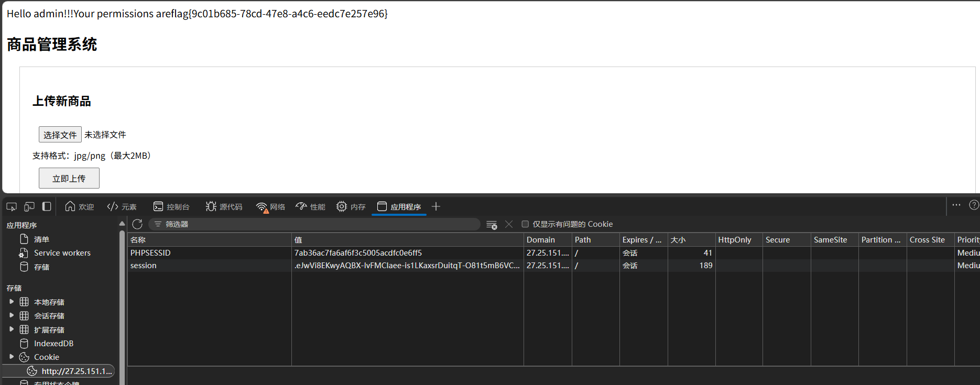Switch to the 控制台 (Console) tab
980x385 pixels.
point(171,207)
